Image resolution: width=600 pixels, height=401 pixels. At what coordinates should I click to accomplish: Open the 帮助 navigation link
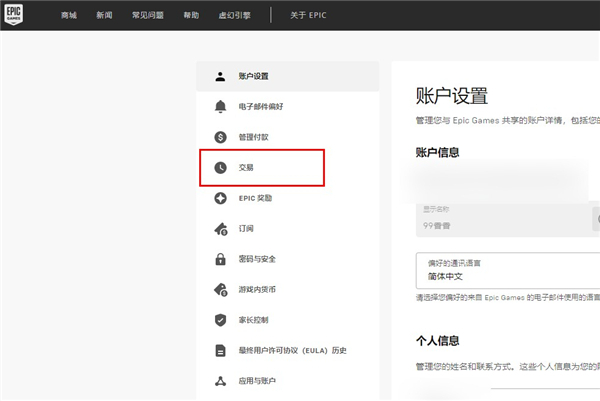coord(191,17)
